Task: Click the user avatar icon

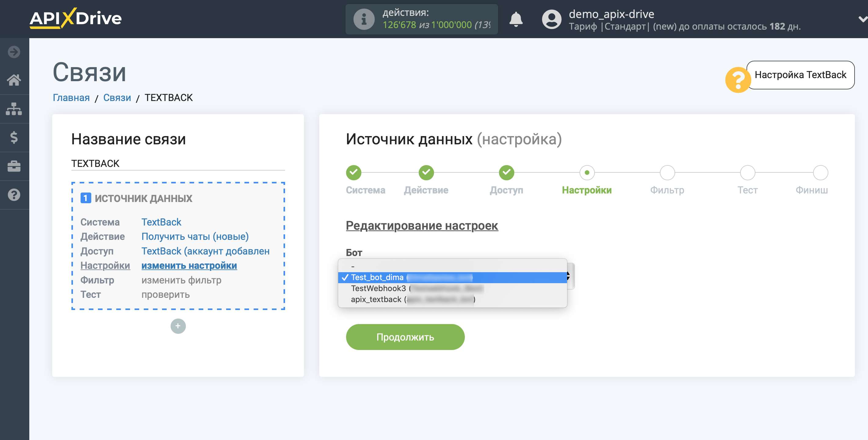Action: tap(551, 19)
